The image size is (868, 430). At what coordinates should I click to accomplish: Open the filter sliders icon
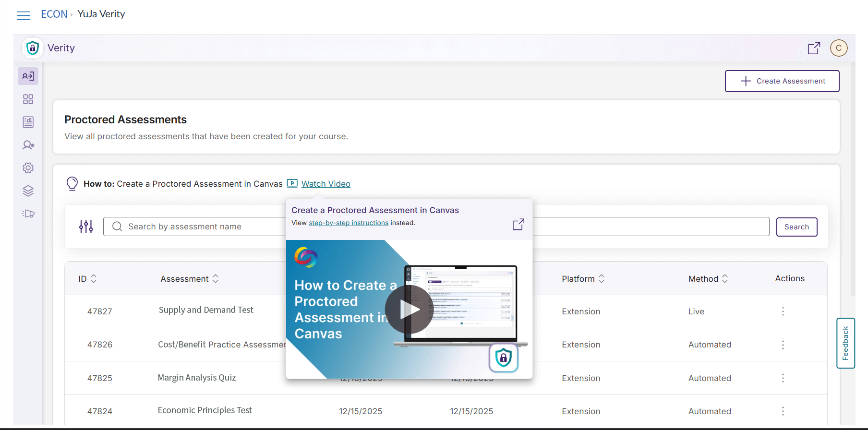pos(86,227)
